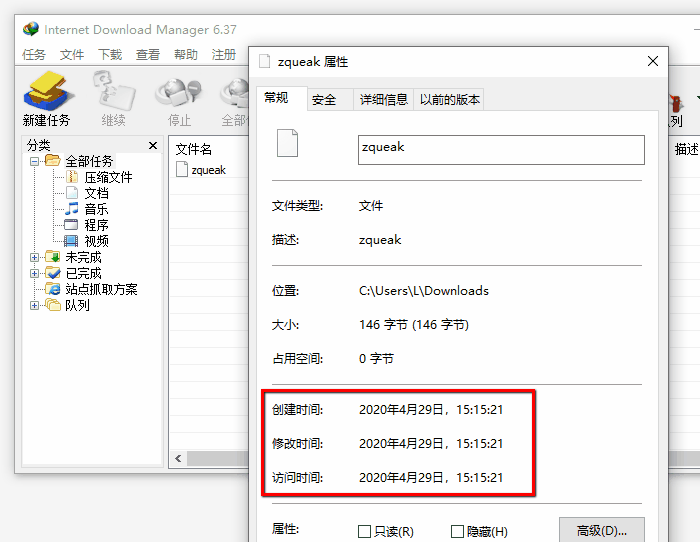Open the 任务 menu
700x542 pixels.
click(x=34, y=55)
